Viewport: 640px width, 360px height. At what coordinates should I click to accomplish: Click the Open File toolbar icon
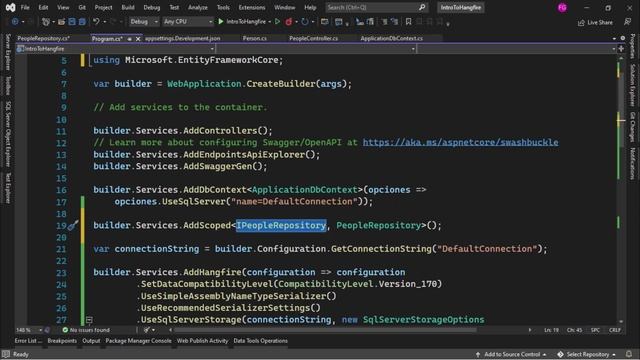tap(61, 22)
